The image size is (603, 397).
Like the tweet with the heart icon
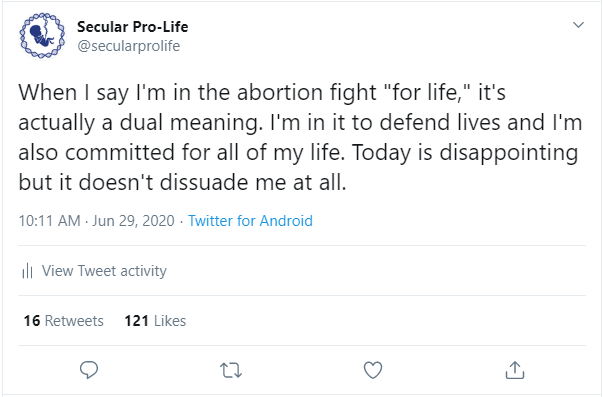373,370
